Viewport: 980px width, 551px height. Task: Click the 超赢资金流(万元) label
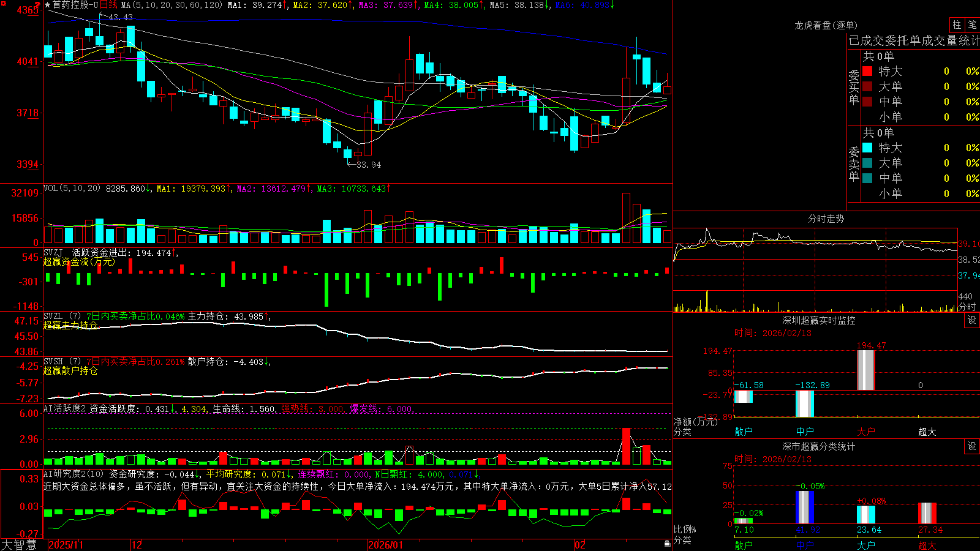pyautogui.click(x=79, y=261)
